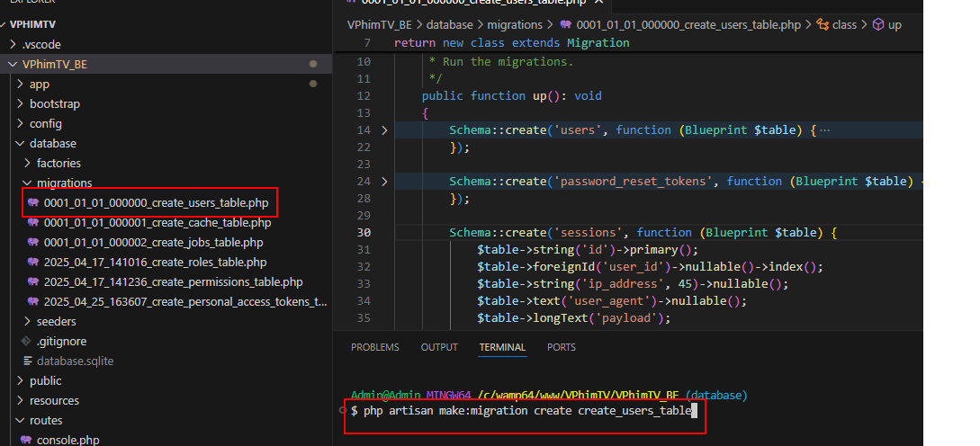Click the foreignId('user_id') code line

(x=650, y=267)
